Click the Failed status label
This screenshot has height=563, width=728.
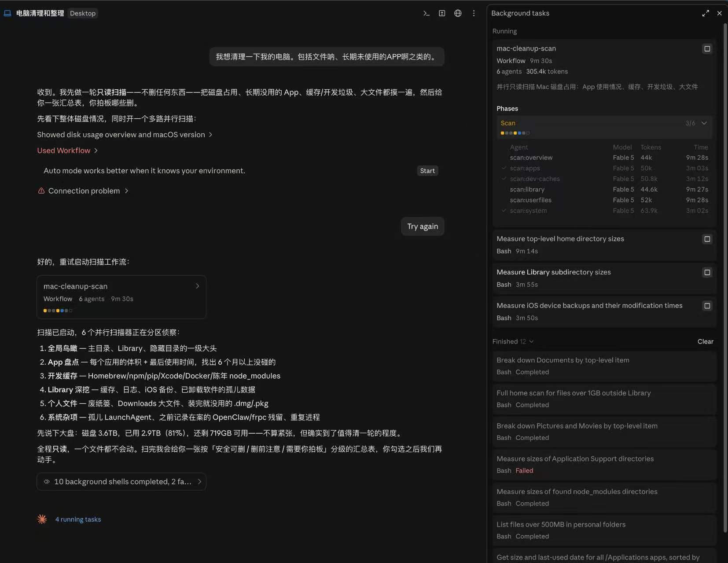pyautogui.click(x=524, y=471)
